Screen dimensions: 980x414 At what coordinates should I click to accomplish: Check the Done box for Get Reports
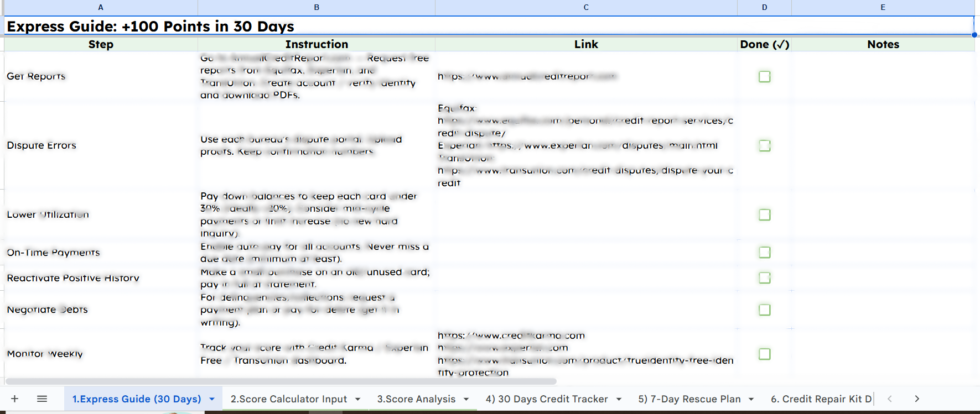point(764,77)
